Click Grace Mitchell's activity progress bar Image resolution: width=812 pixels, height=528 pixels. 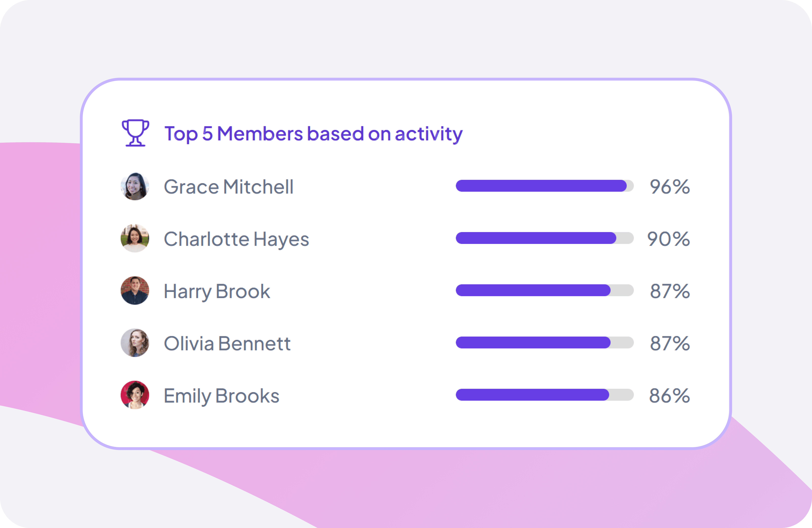pyautogui.click(x=545, y=186)
